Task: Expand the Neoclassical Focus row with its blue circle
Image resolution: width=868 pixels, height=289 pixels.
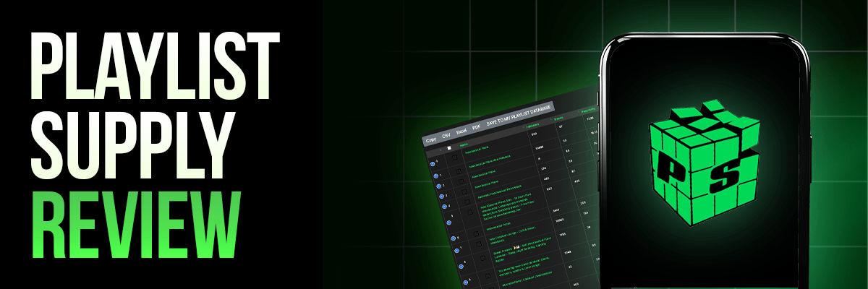Action: coord(453,238)
